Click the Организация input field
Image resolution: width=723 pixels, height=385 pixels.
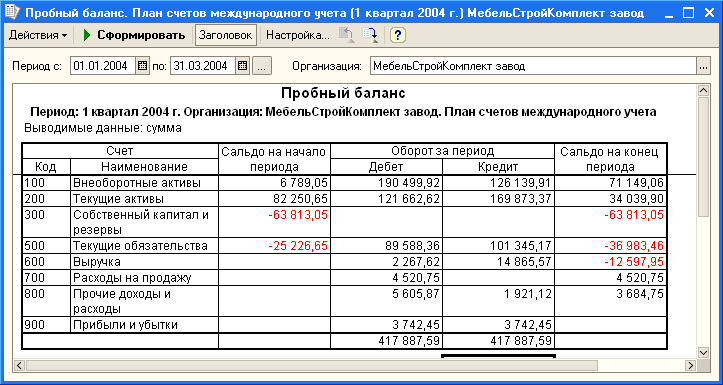533,66
